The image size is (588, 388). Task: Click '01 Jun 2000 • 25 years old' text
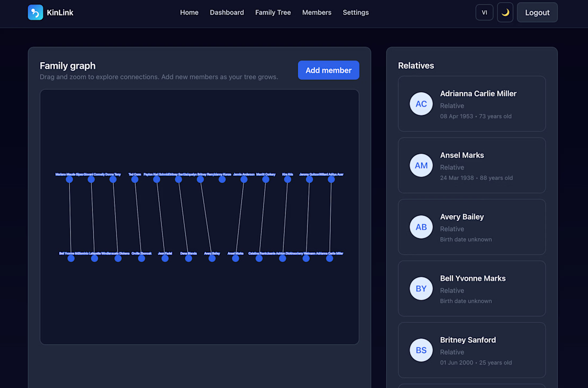[x=476, y=363]
